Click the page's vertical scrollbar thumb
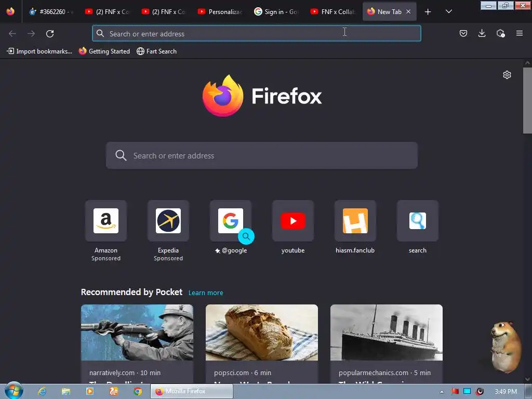Screen dimensions: 532x399 527,101
